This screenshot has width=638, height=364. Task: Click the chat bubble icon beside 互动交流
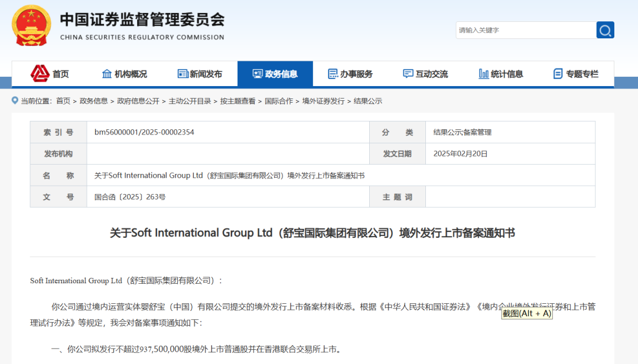(x=408, y=74)
